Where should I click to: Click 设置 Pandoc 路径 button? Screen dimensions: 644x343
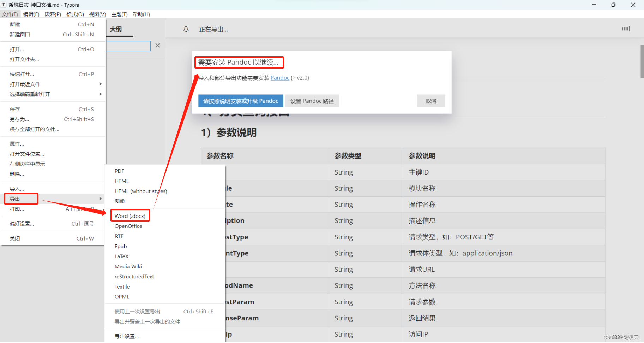(x=312, y=101)
